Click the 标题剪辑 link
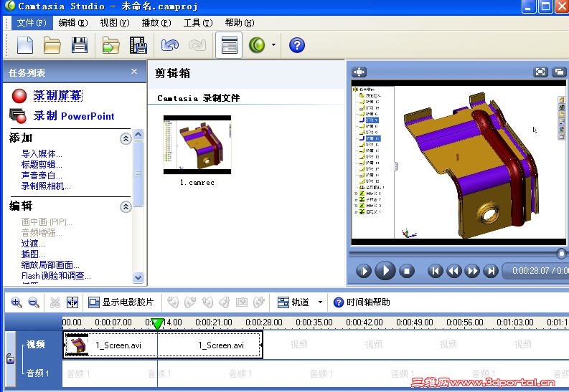 tap(42, 165)
